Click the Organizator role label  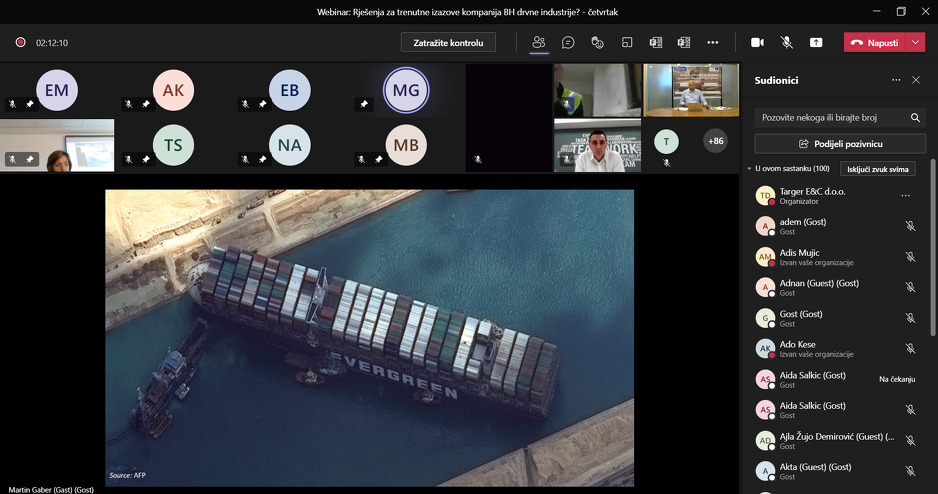(799, 202)
